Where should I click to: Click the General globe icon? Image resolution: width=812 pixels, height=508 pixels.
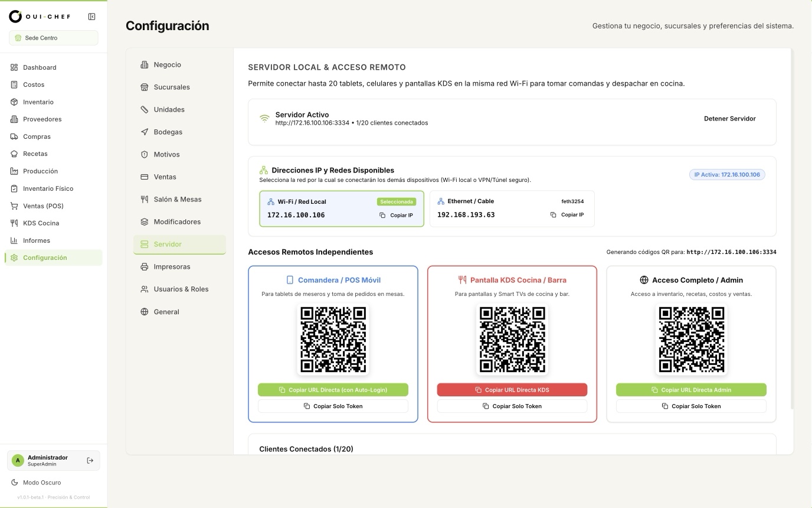tap(145, 312)
